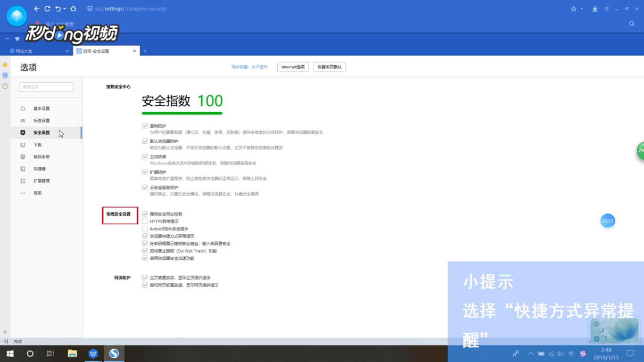The image size is (644, 362).
Task: Open Cortana search circle on taskbar
Action: tap(30, 354)
